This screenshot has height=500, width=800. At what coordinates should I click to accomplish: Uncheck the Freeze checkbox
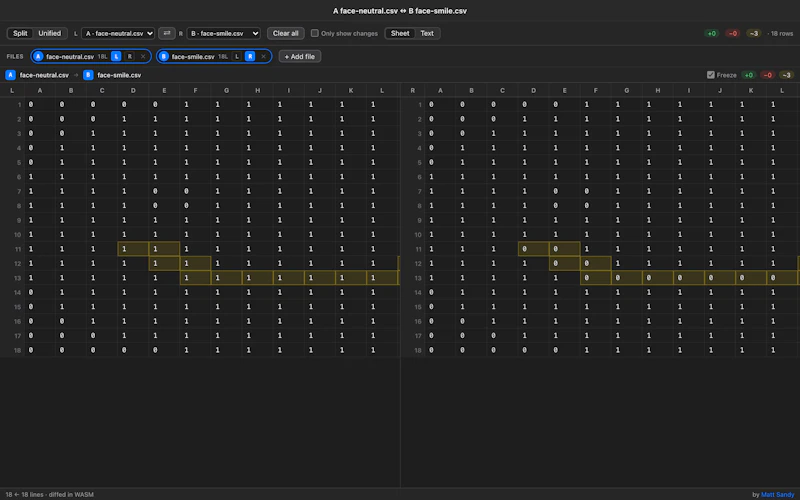(711, 74)
